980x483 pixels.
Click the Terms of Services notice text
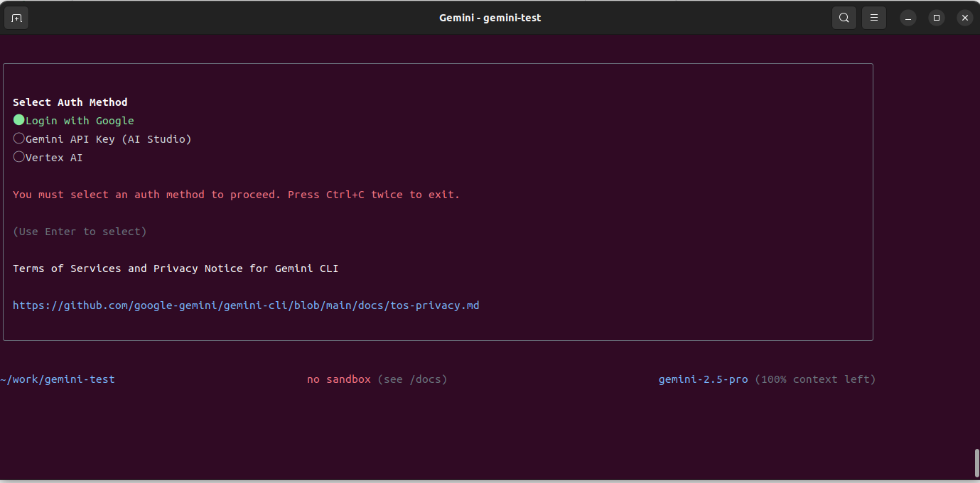pyautogui.click(x=175, y=268)
